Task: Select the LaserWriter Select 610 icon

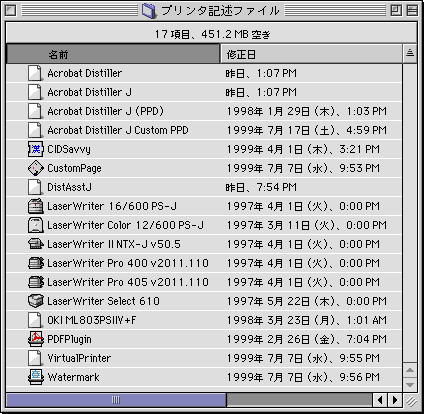Action: [36, 301]
